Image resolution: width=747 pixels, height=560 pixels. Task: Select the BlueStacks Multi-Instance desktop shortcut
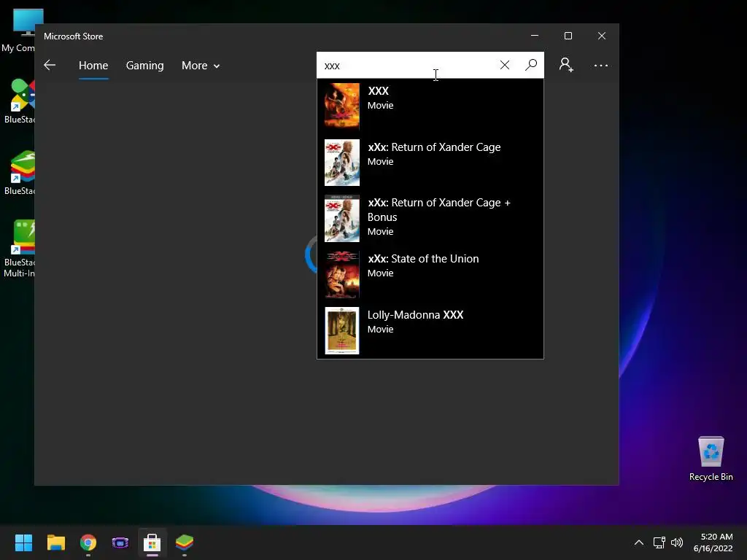coord(18,249)
